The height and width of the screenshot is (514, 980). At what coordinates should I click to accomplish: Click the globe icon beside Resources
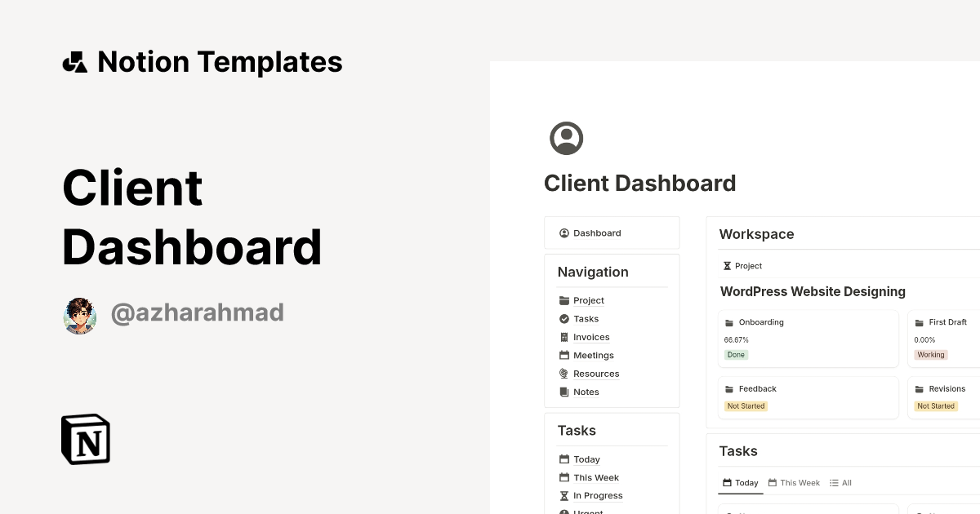(563, 373)
